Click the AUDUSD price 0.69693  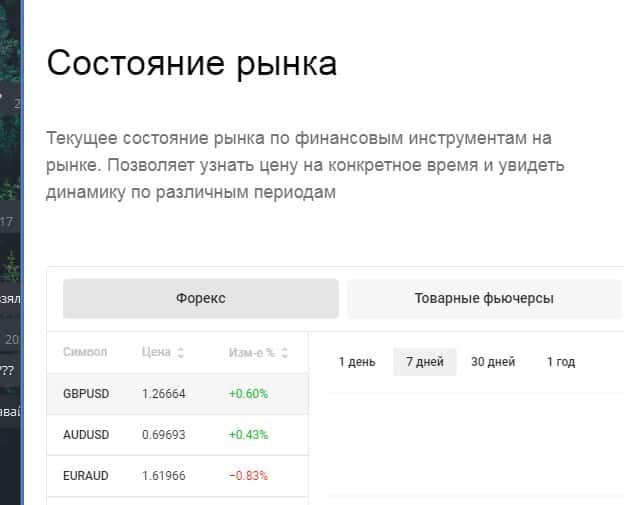pyautogui.click(x=164, y=434)
